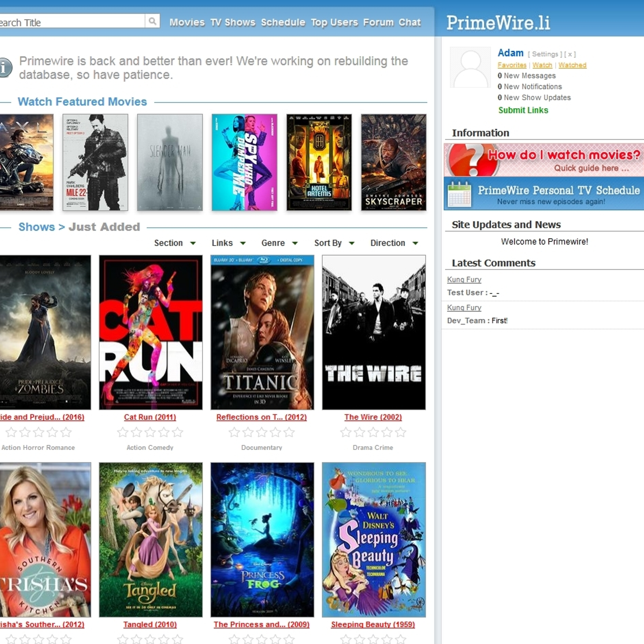Screen dimensions: 644x644
Task: Click the green Submit Links link
Action: click(523, 110)
